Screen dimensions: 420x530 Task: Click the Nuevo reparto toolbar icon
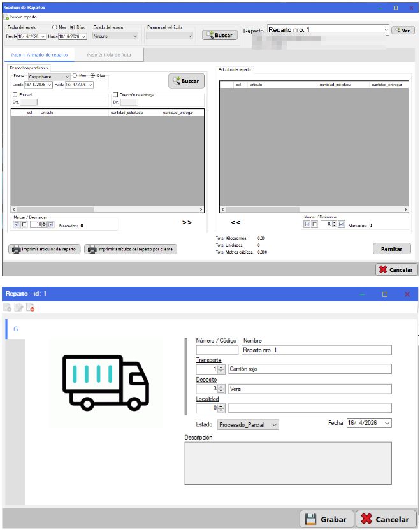[x=6, y=17]
